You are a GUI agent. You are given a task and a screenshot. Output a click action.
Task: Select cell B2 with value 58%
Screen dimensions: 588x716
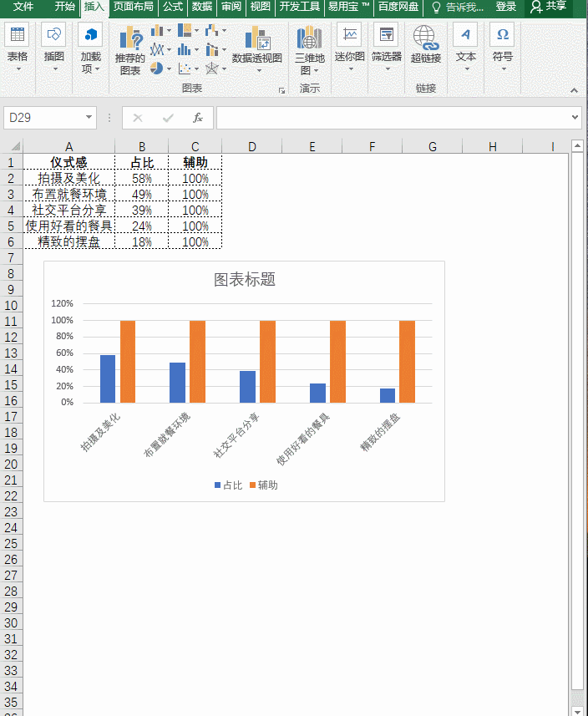coord(141,178)
